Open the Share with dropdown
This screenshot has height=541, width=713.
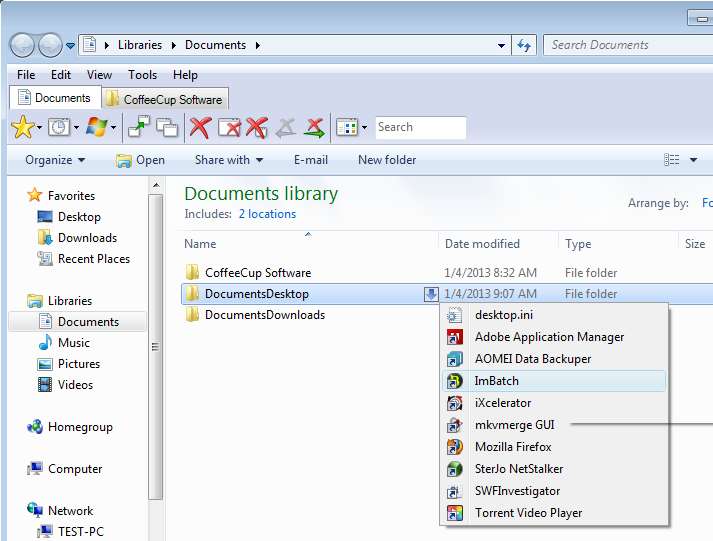(x=229, y=160)
